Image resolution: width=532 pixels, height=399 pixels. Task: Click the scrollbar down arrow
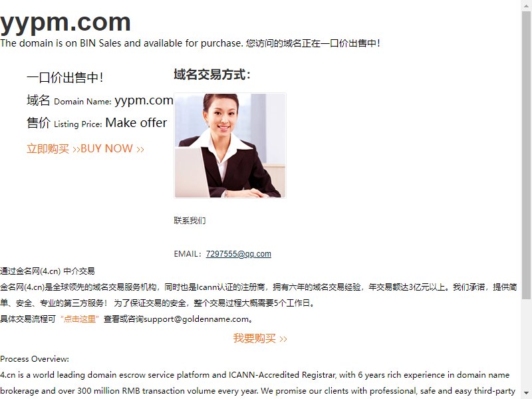[x=526, y=394]
